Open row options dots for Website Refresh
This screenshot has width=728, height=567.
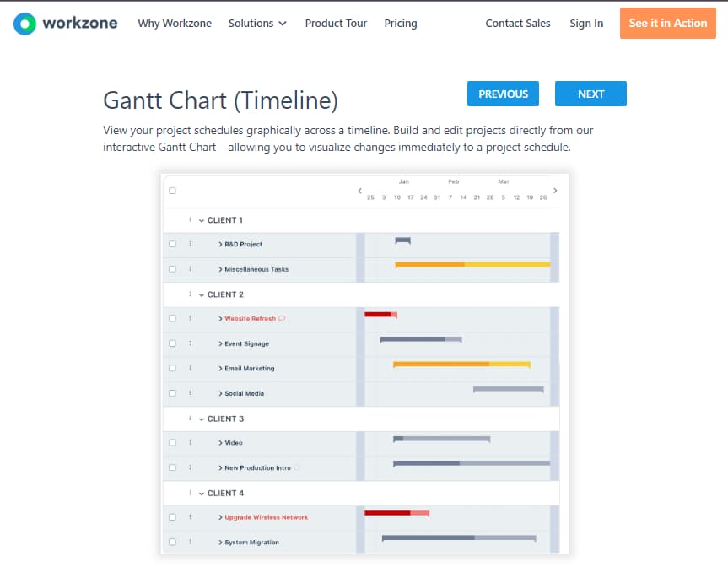coord(190,318)
